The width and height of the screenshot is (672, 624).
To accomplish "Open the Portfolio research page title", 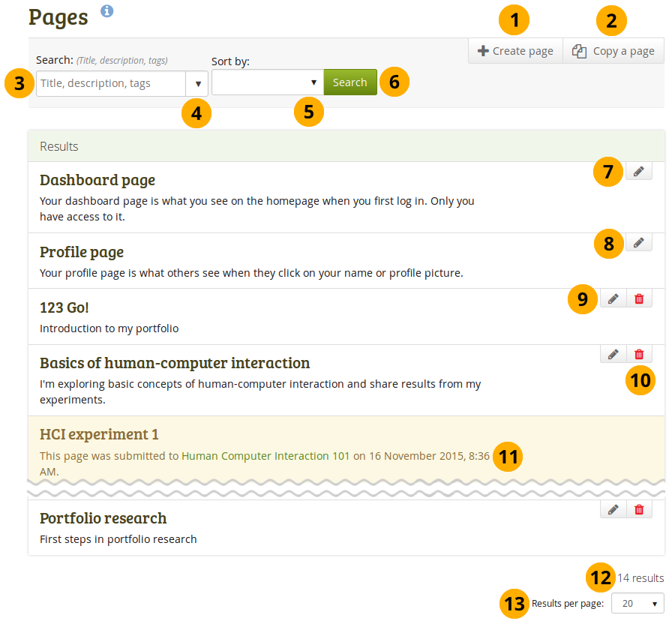I will pos(103,518).
